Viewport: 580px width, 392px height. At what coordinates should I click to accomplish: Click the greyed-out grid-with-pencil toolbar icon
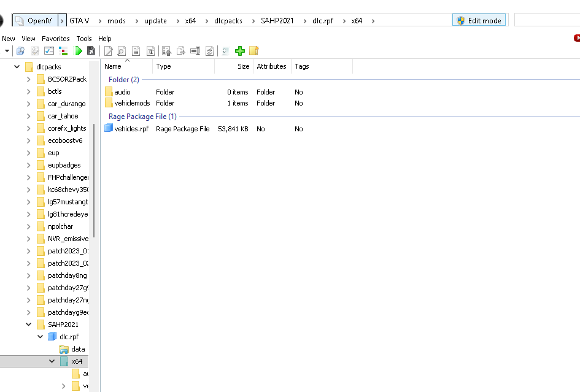(35, 51)
